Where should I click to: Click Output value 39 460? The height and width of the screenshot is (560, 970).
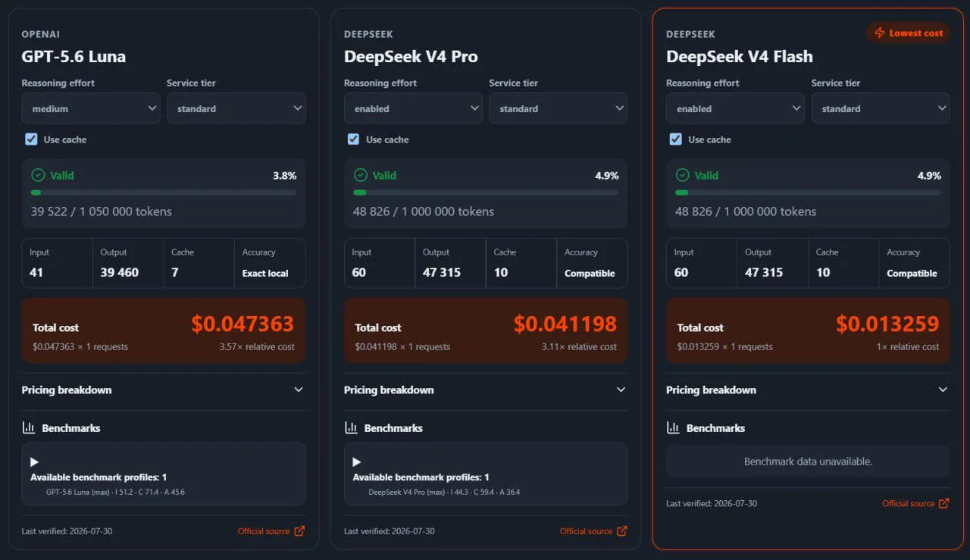point(120,272)
